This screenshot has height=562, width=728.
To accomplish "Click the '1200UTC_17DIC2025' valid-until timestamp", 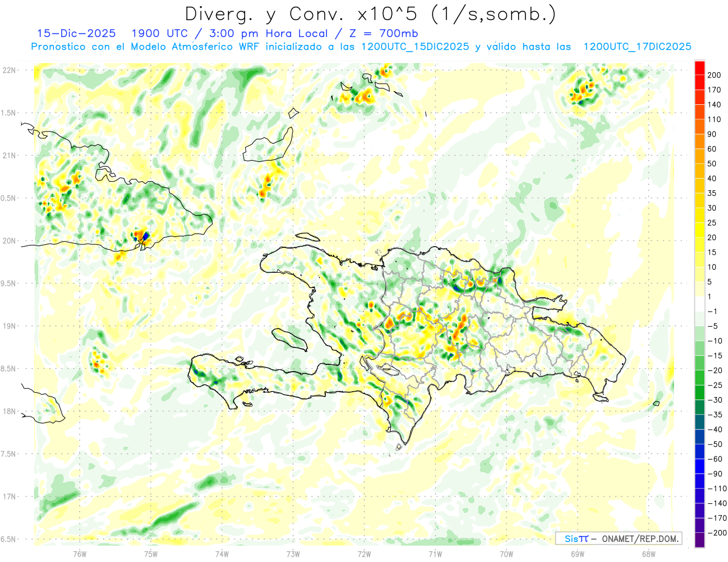I will click(x=637, y=47).
